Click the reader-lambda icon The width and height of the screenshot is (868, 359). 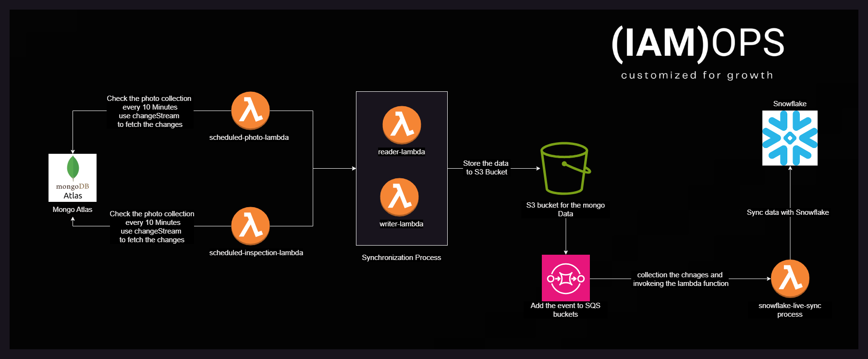(402, 125)
